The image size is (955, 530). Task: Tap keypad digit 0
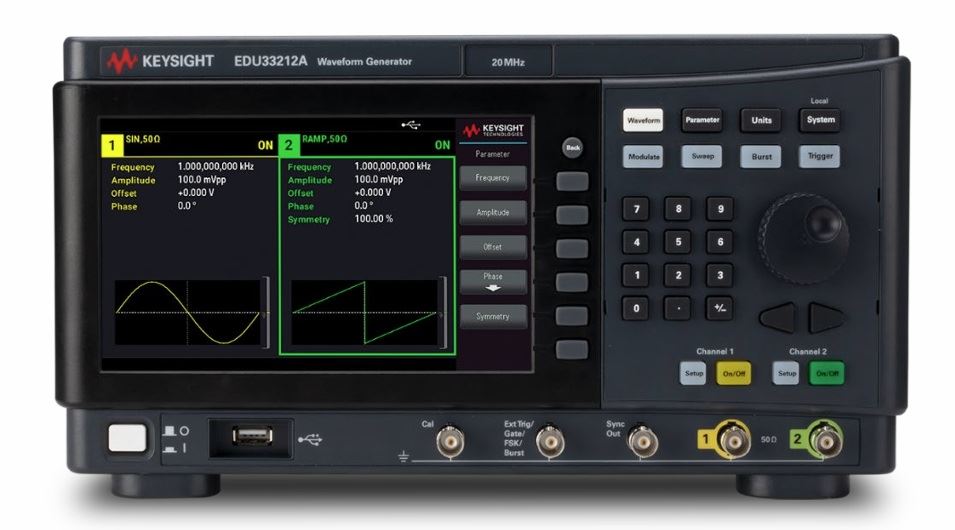[636, 308]
